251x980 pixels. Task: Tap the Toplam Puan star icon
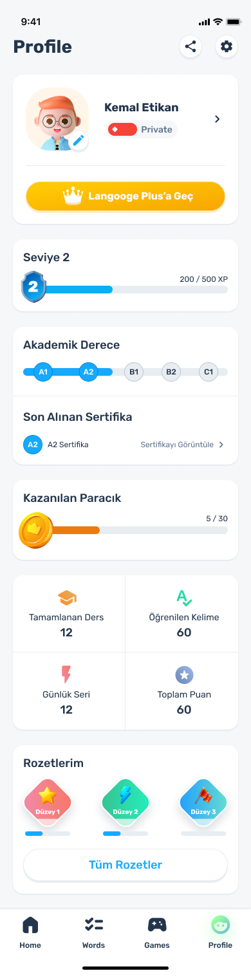tap(184, 674)
